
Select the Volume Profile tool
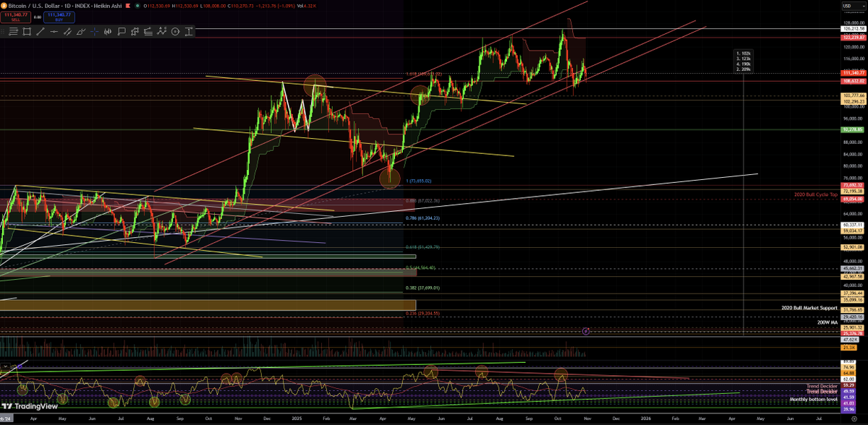108,31
